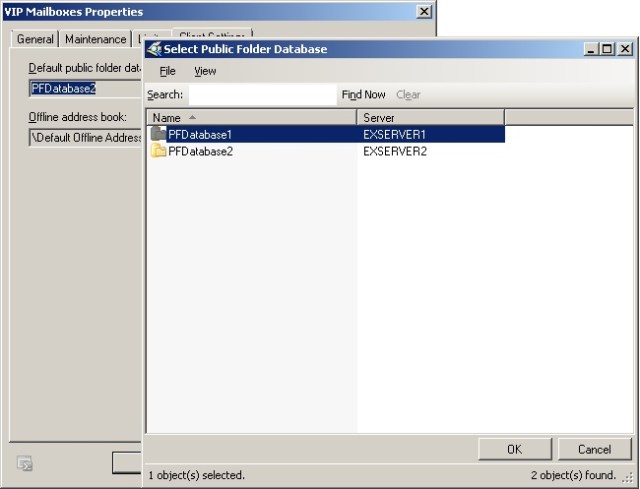The width and height of the screenshot is (640, 489).
Task: Click the PFDatabase1 database icon
Action: [x=158, y=134]
